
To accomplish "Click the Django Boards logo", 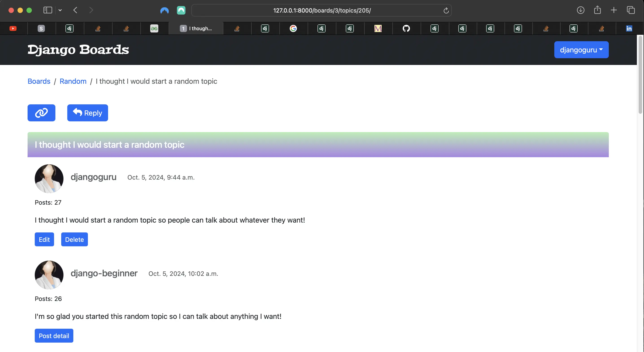I will point(78,50).
